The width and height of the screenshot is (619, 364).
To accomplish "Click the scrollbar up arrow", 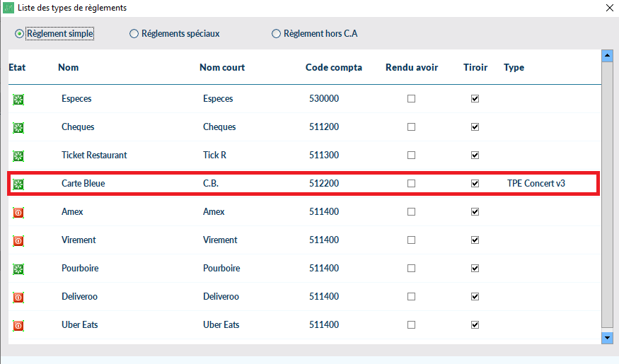I will coord(606,55).
